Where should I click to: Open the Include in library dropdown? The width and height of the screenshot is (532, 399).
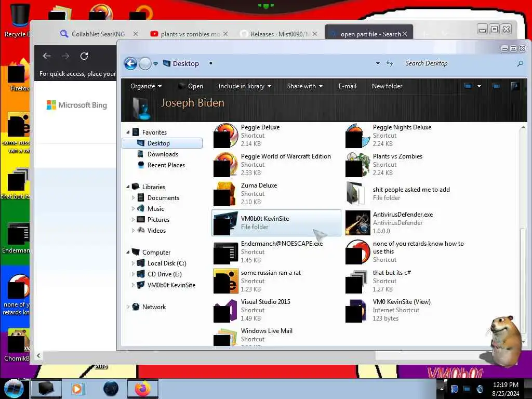245,86
